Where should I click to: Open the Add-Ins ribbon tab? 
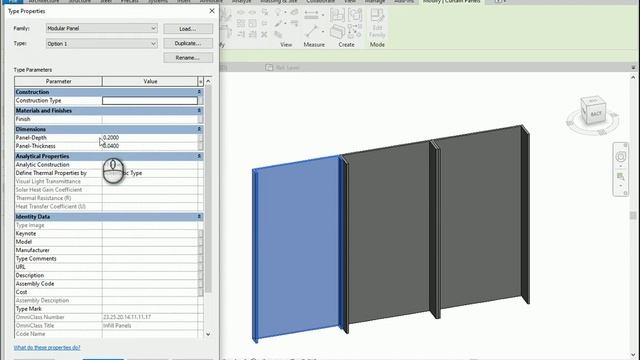(404, 2)
